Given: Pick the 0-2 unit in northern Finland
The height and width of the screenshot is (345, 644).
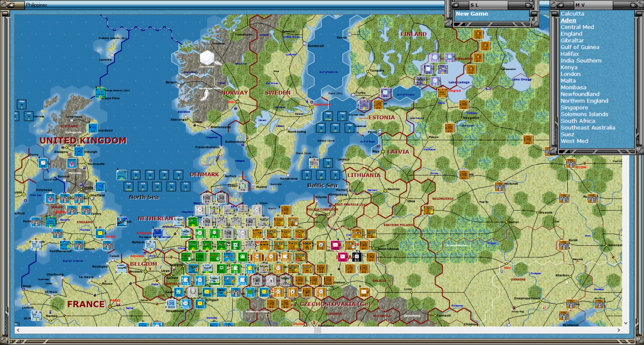Looking at the screenshot, I should tap(478, 34).
